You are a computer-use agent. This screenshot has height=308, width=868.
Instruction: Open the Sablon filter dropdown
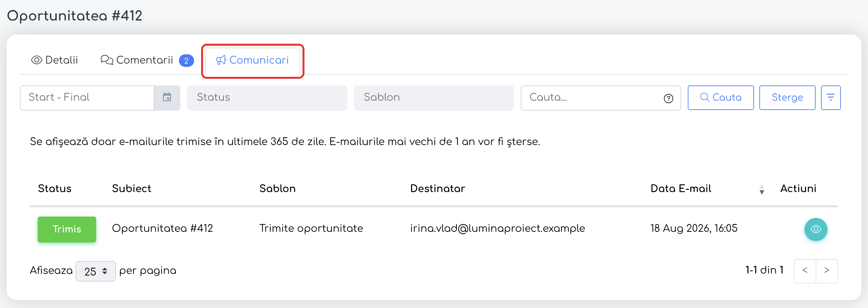tap(433, 97)
